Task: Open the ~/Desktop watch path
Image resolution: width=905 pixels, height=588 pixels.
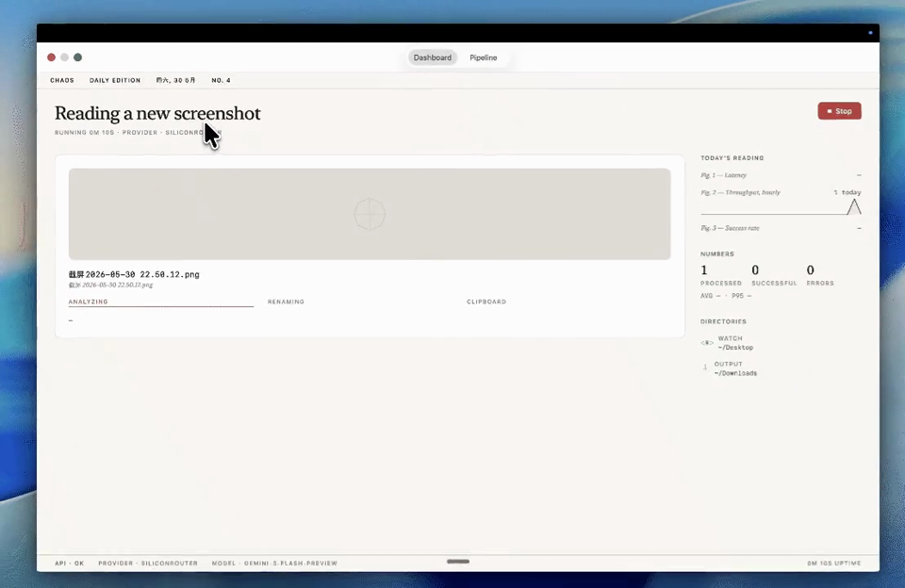Action: 735,348
